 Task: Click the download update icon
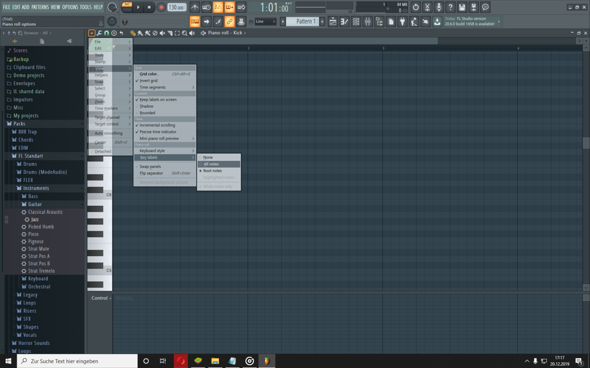[437, 21]
